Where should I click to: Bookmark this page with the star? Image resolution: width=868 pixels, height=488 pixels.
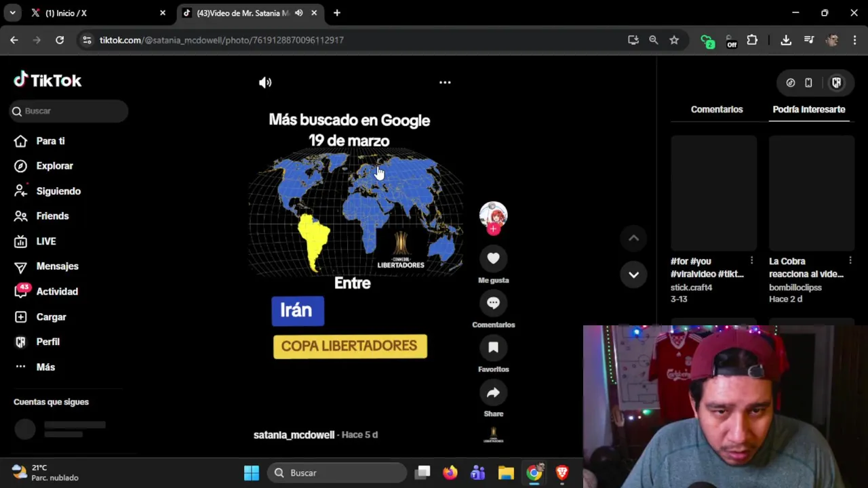[674, 40]
